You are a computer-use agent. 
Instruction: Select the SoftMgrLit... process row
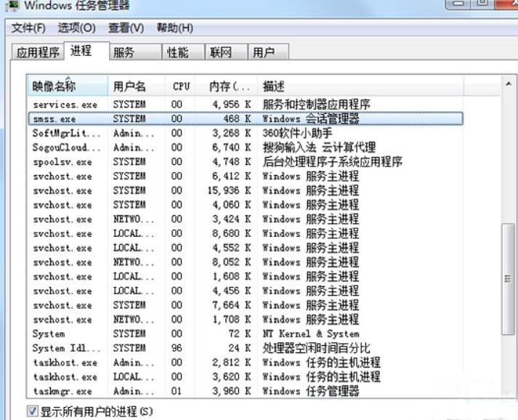[x=246, y=133]
